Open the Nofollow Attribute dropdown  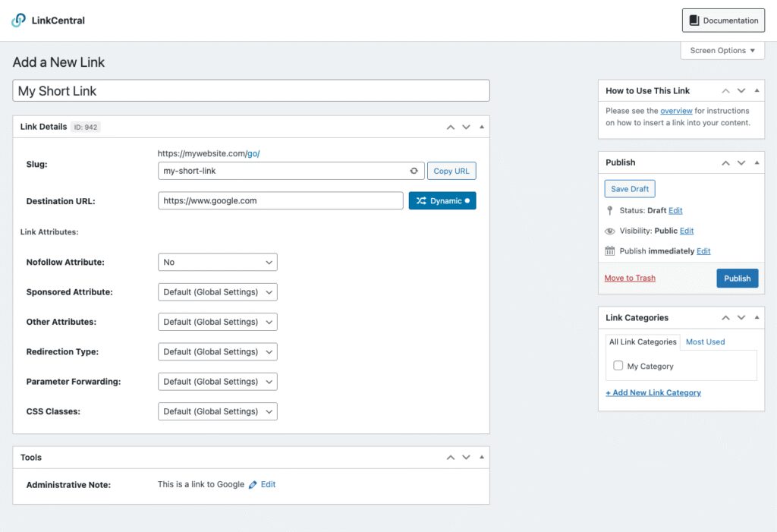[218, 263]
